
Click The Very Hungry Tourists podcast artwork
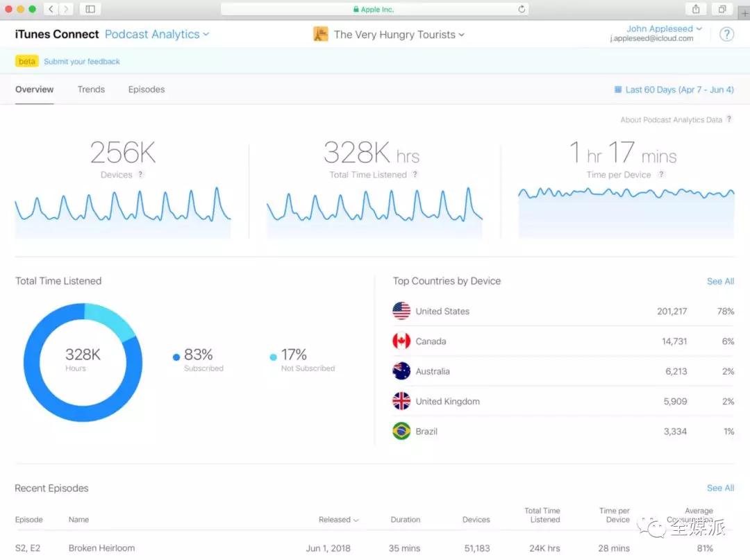(320, 34)
